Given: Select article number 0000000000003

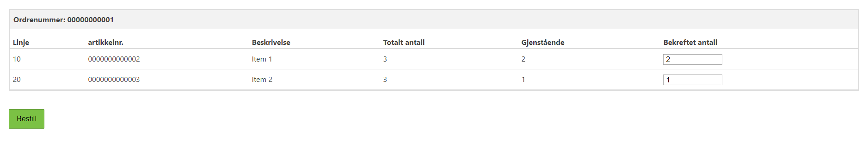Looking at the screenshot, I should coord(114,80).
